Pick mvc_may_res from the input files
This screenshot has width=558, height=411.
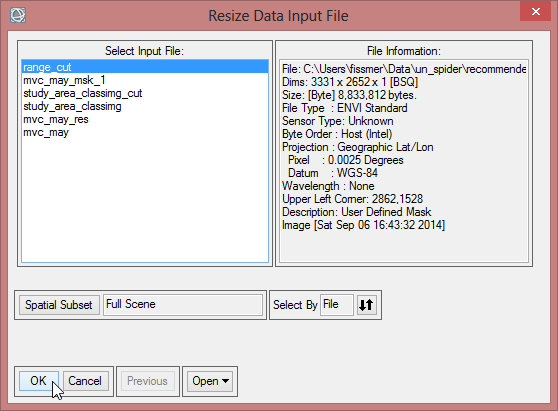[145, 119]
